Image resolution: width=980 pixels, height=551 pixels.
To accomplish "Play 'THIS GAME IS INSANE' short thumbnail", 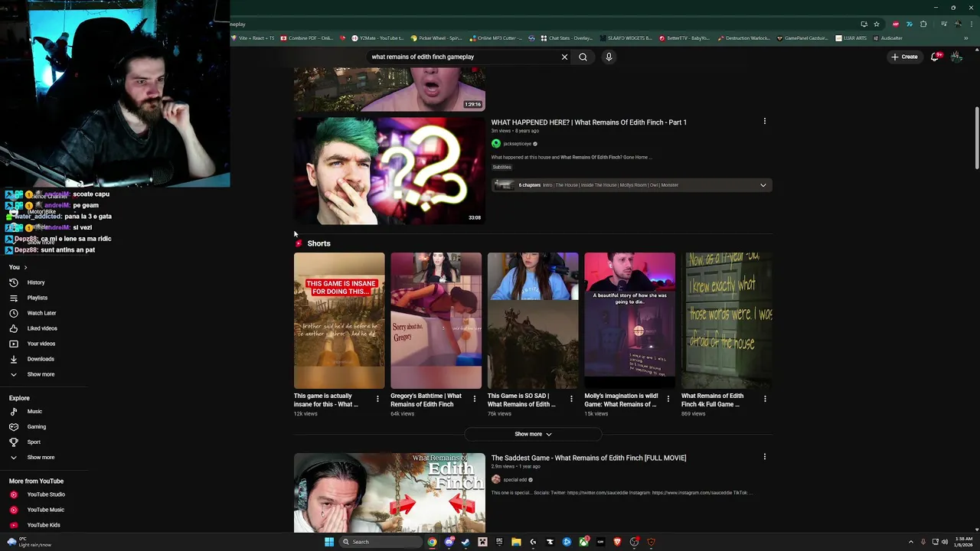I will [x=339, y=321].
